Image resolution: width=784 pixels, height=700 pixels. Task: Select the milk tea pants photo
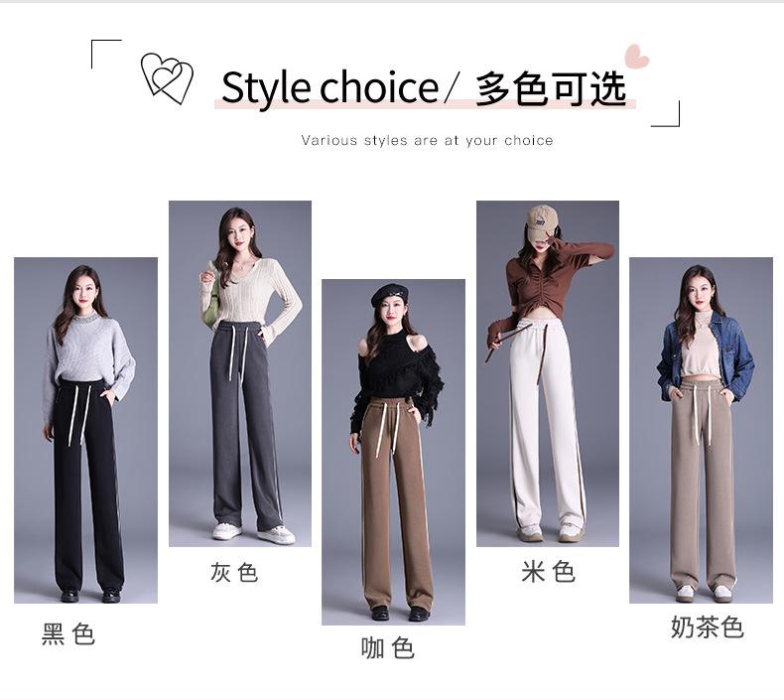(x=701, y=430)
